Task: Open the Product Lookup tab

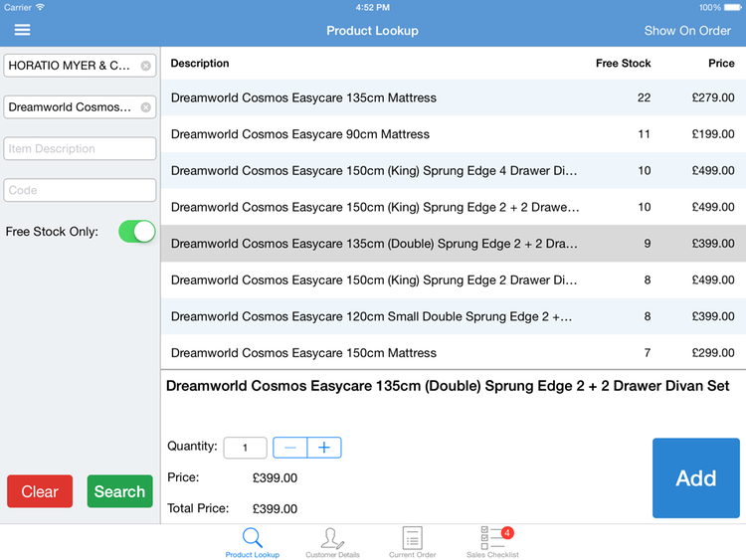Action: [x=253, y=542]
